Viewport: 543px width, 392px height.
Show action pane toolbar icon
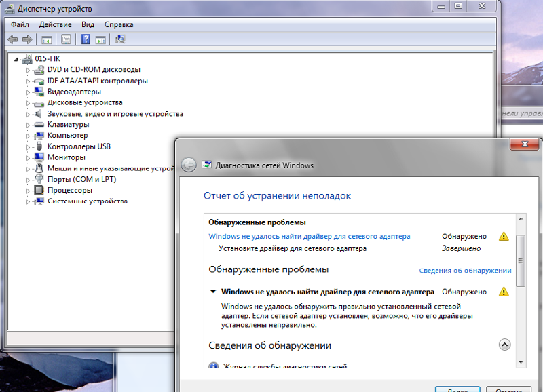point(100,39)
